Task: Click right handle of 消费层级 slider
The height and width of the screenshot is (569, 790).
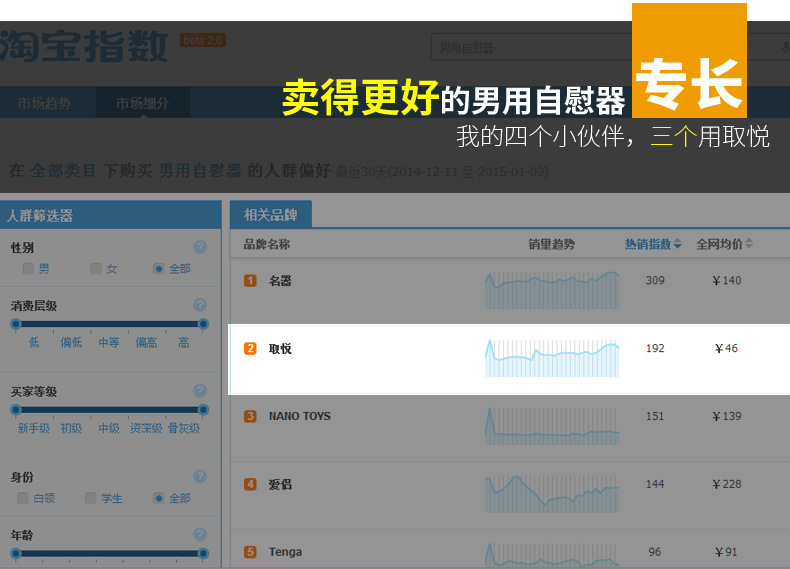Action: coord(204,324)
